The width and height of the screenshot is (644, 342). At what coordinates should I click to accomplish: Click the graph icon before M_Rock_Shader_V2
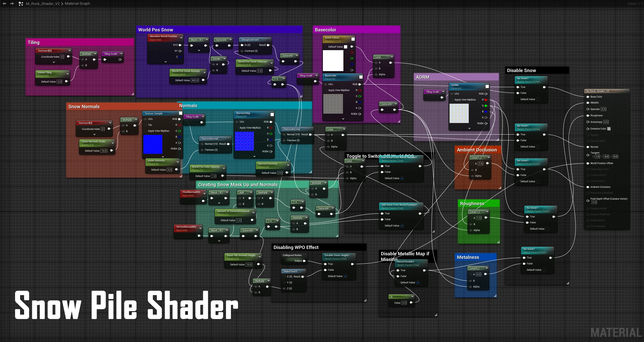(21, 4)
